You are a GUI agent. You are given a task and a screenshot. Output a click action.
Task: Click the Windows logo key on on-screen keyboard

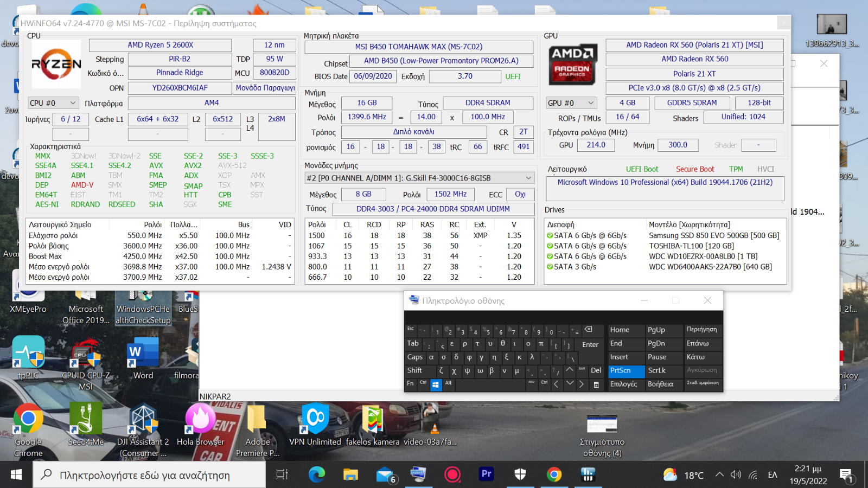pyautogui.click(x=435, y=384)
